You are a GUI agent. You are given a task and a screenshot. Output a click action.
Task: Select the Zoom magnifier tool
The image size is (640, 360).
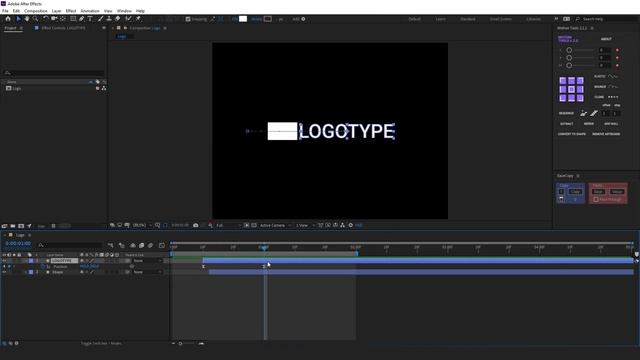36,19
